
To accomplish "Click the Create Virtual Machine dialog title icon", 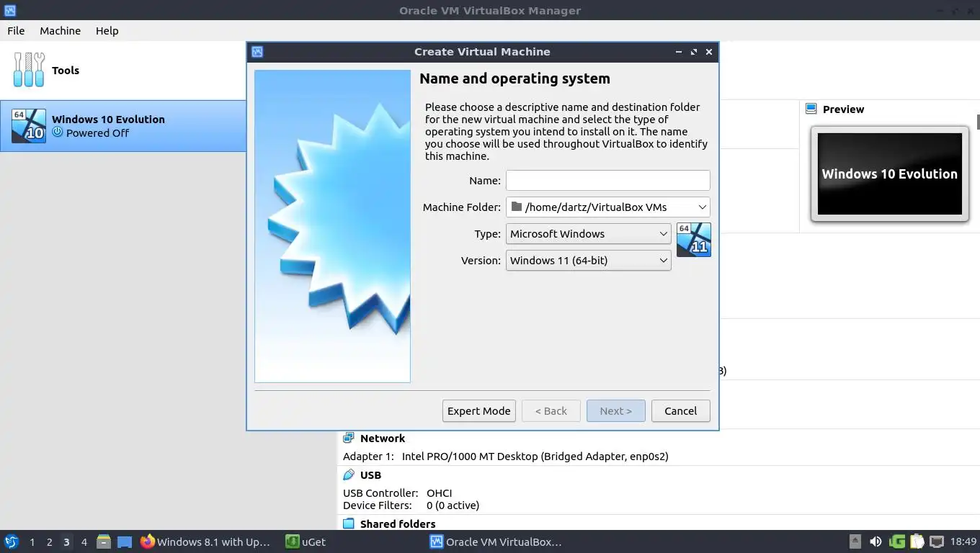I will 257,52.
